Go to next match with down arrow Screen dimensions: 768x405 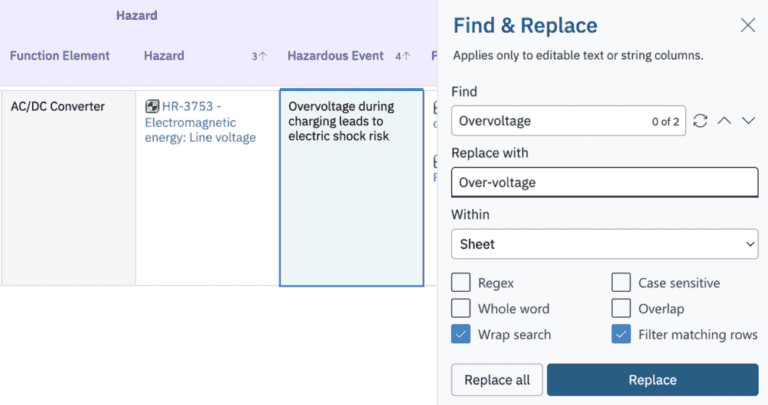coord(747,121)
